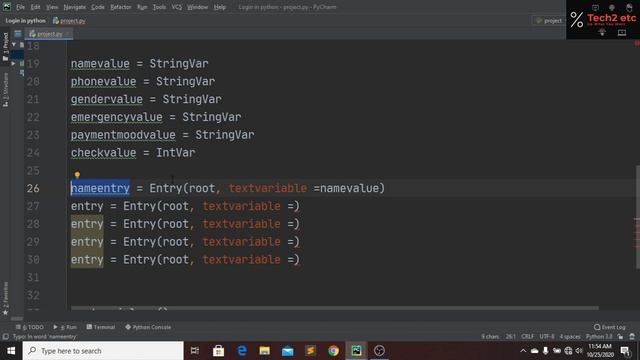
Task: Click emergencyvalue variable on line 22
Action: coord(116,117)
